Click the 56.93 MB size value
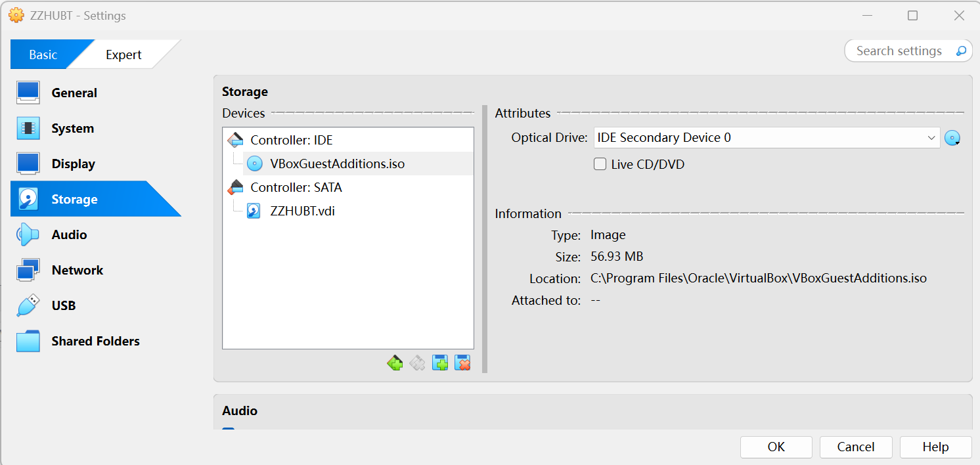The width and height of the screenshot is (980, 465). click(617, 256)
